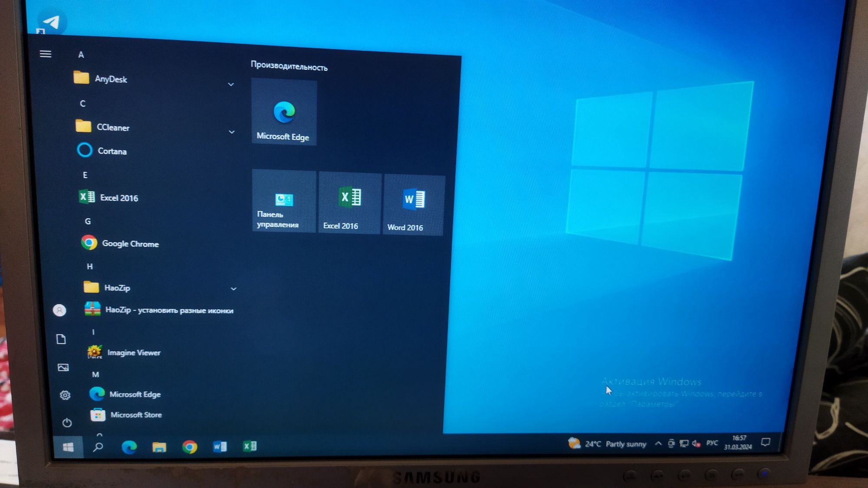Click the volume icon in system tray
This screenshot has width=868, height=488.
tap(696, 443)
